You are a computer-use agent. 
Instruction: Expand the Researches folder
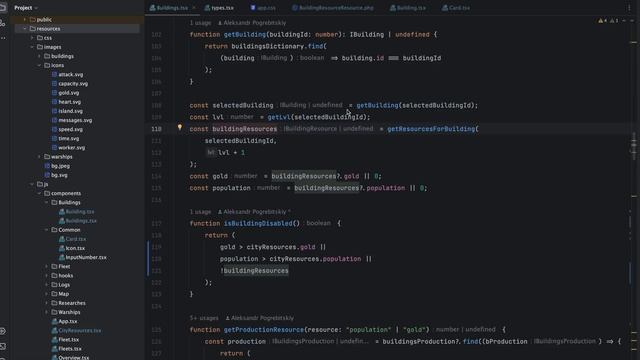pyautogui.click(x=47, y=303)
